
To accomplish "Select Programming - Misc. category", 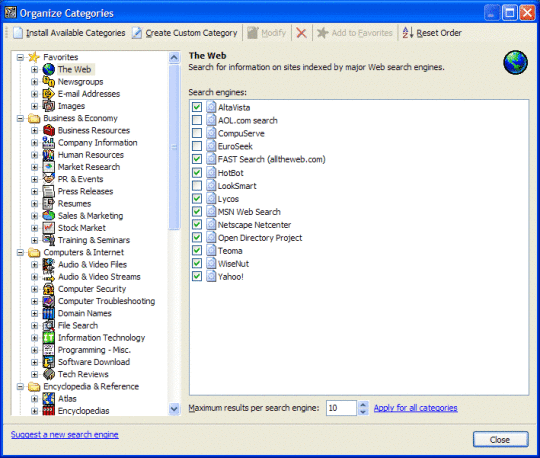I will point(94,350).
